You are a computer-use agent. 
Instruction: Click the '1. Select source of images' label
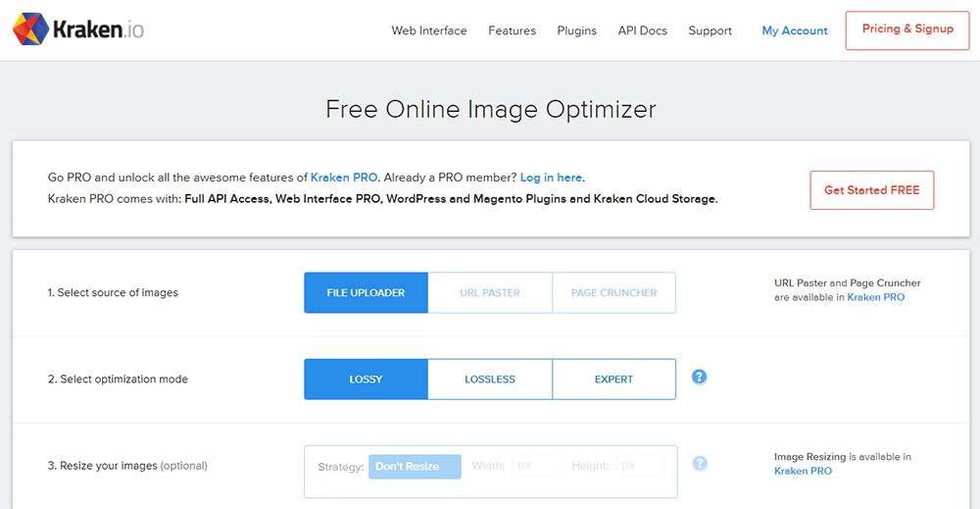coord(113,292)
